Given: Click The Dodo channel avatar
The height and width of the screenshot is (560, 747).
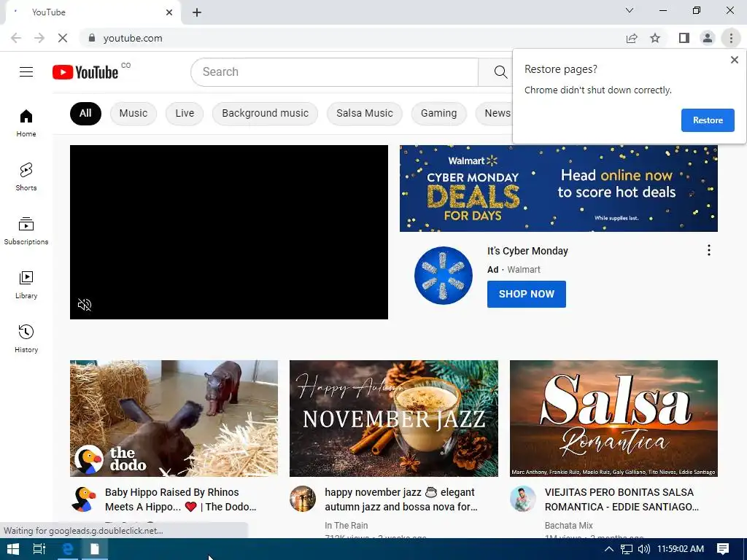Looking at the screenshot, I should 84,499.
